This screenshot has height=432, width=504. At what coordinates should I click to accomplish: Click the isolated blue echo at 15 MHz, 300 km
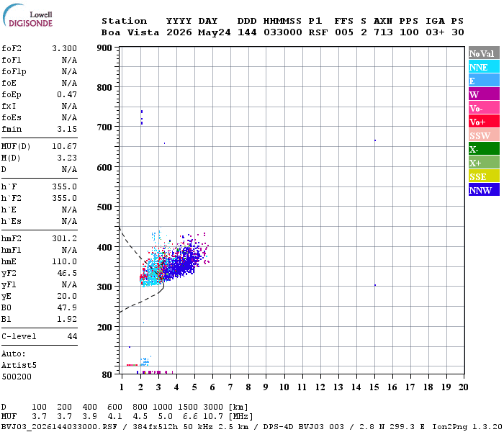pyautogui.click(x=375, y=285)
